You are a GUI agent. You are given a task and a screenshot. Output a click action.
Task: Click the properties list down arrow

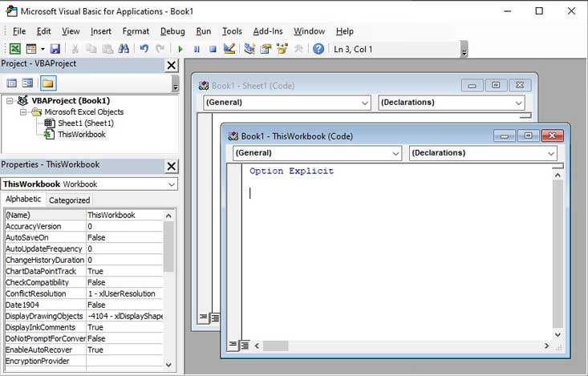168,365
